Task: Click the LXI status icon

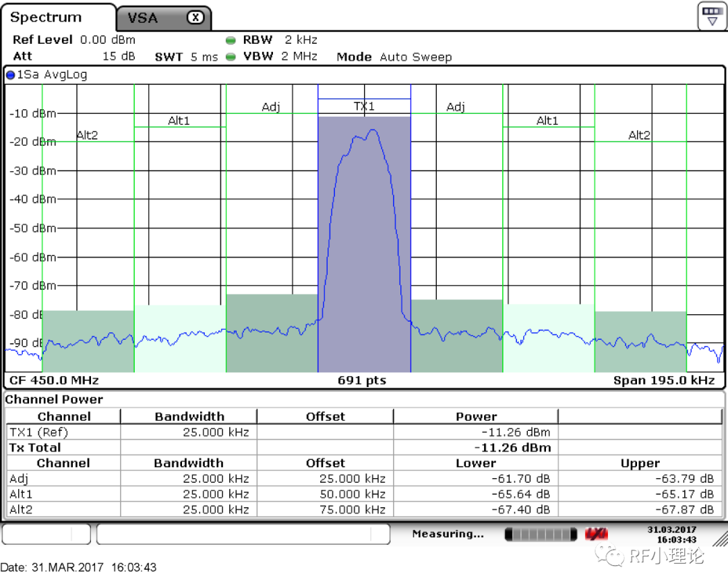Action: [x=596, y=533]
